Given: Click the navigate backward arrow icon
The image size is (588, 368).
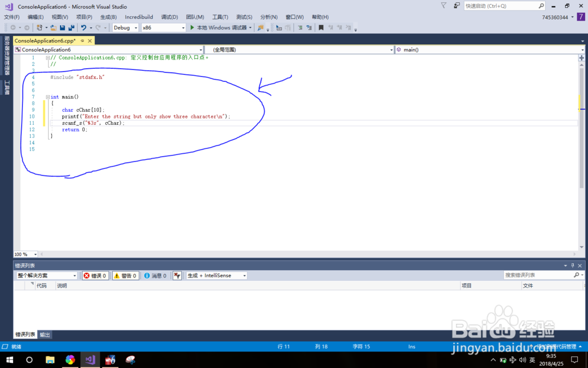Looking at the screenshot, I should click(13, 28).
